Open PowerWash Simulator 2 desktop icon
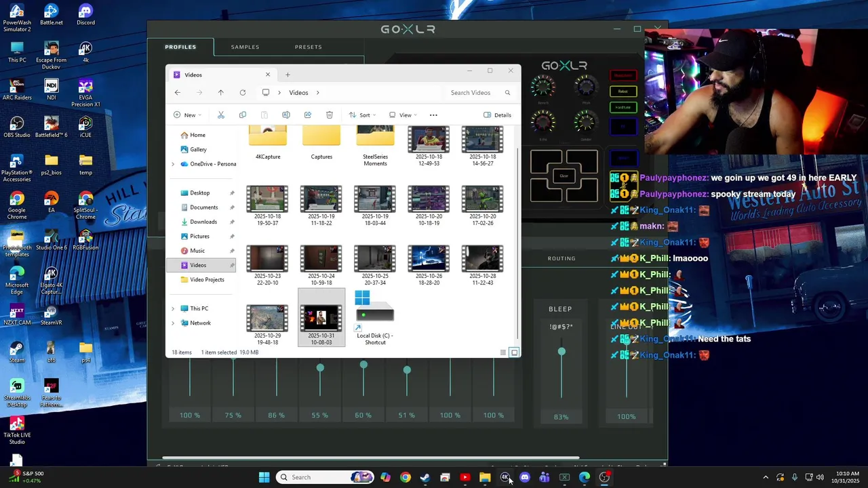Screen dimensions: 868x488 click(17, 18)
